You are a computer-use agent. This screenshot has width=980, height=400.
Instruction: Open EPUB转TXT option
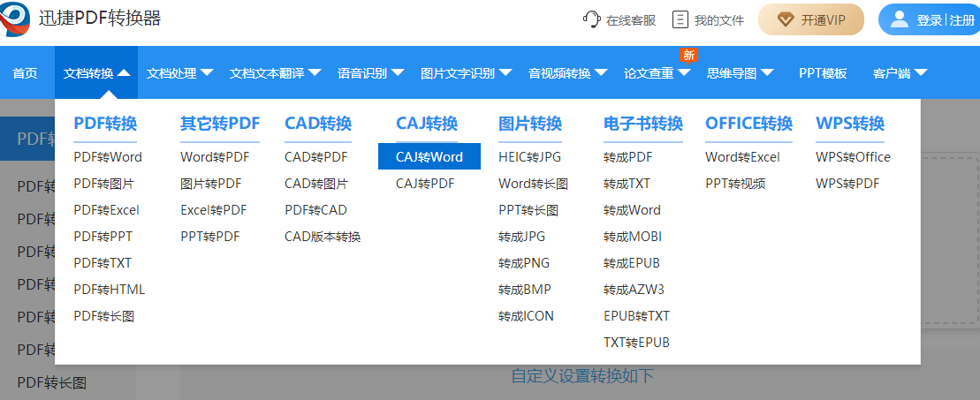click(x=637, y=316)
